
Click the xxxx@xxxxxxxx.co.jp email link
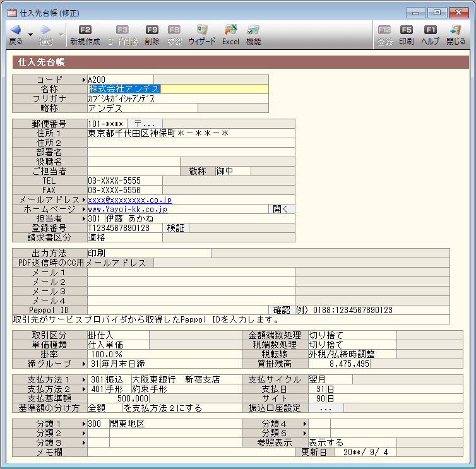pyautogui.click(x=130, y=199)
